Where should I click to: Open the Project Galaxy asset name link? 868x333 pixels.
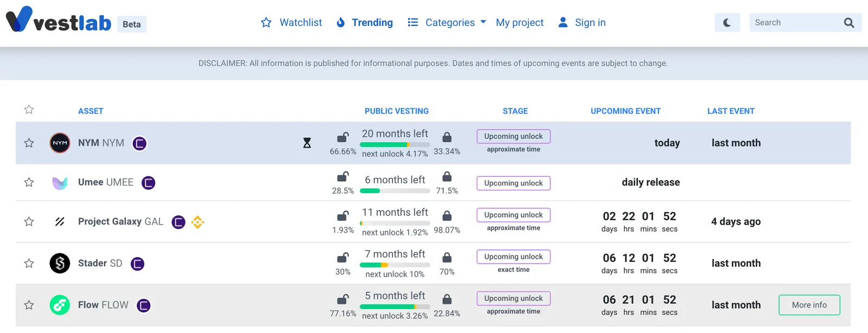tap(120, 221)
